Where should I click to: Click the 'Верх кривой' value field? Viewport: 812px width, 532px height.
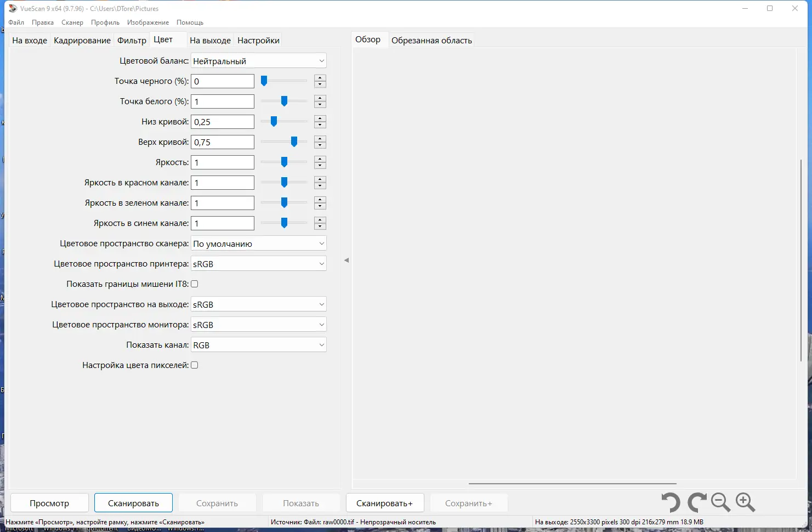click(x=223, y=142)
